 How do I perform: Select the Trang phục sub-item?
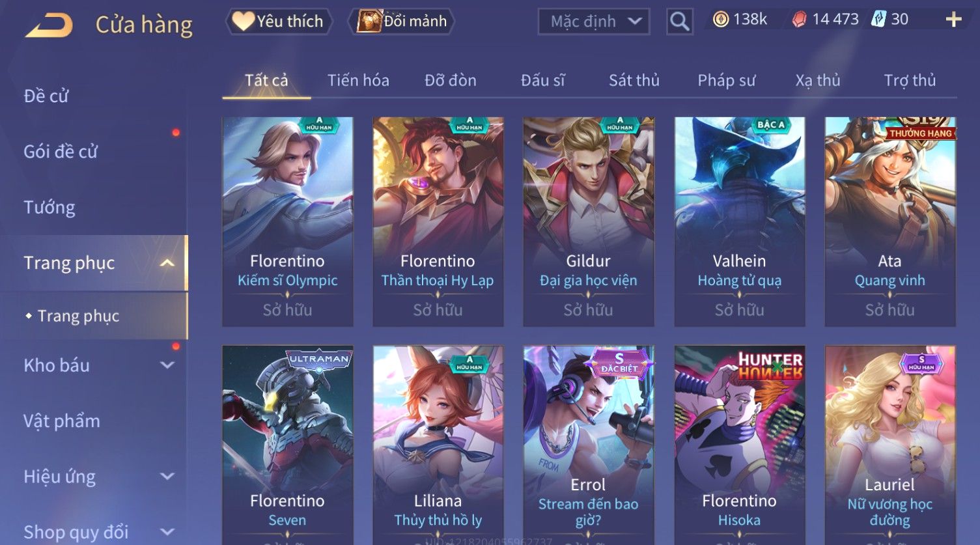(79, 316)
